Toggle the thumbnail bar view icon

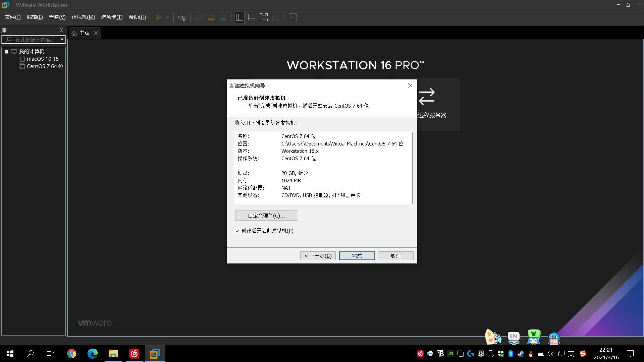click(x=252, y=17)
